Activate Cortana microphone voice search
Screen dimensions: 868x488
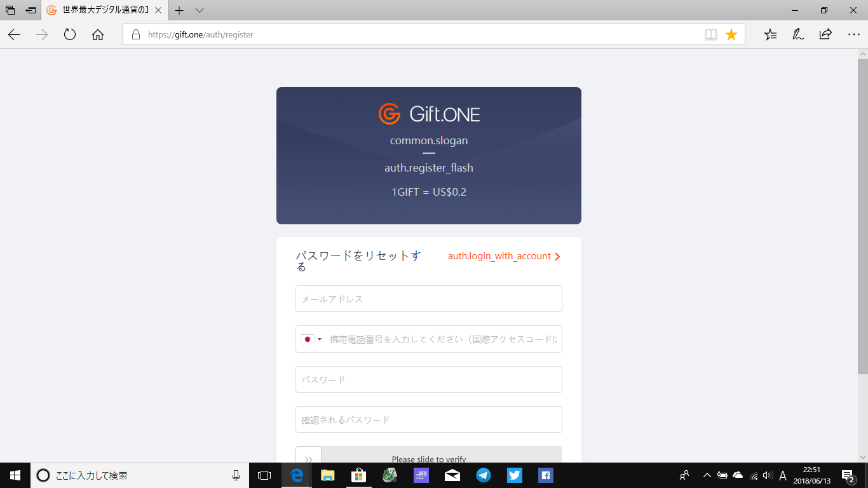click(236, 475)
